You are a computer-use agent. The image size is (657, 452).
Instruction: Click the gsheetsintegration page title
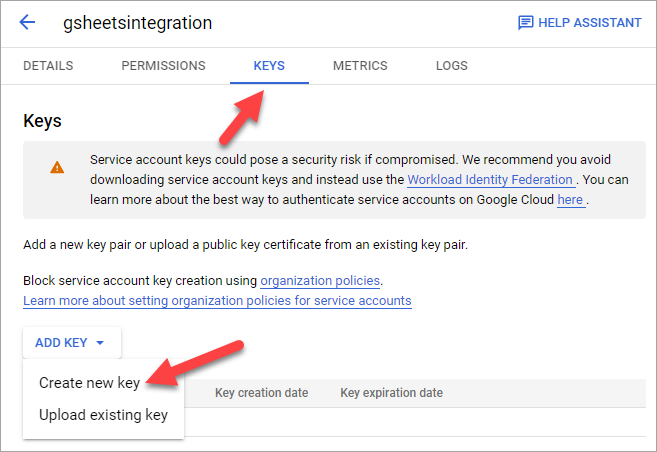[137, 23]
